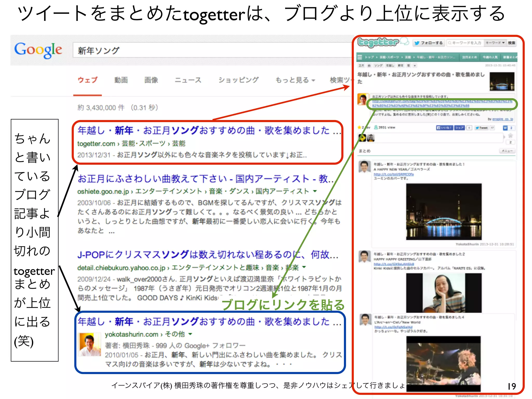Open the togetter.com result title 年越し・新年・お正月ソング
The height and width of the screenshot is (399, 532).
coord(209,130)
